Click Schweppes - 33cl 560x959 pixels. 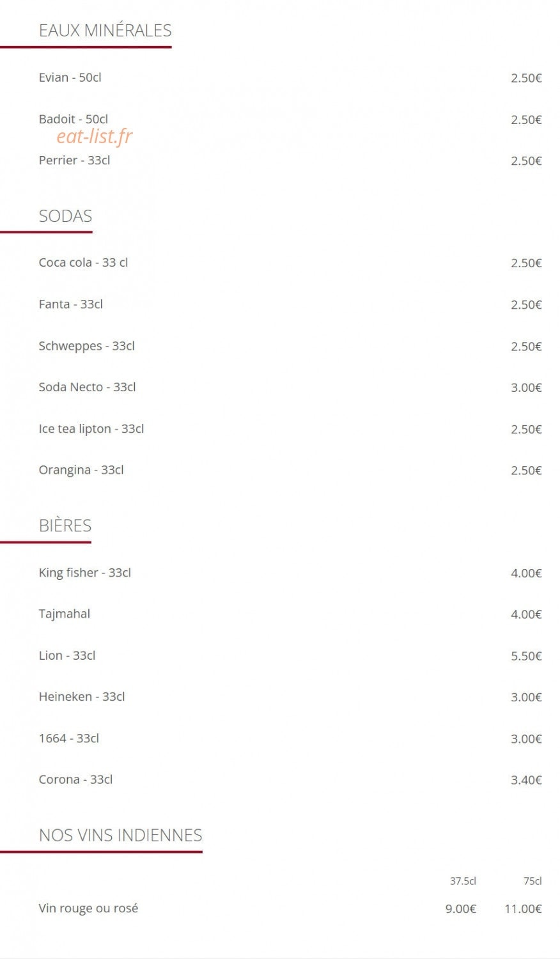87,346
